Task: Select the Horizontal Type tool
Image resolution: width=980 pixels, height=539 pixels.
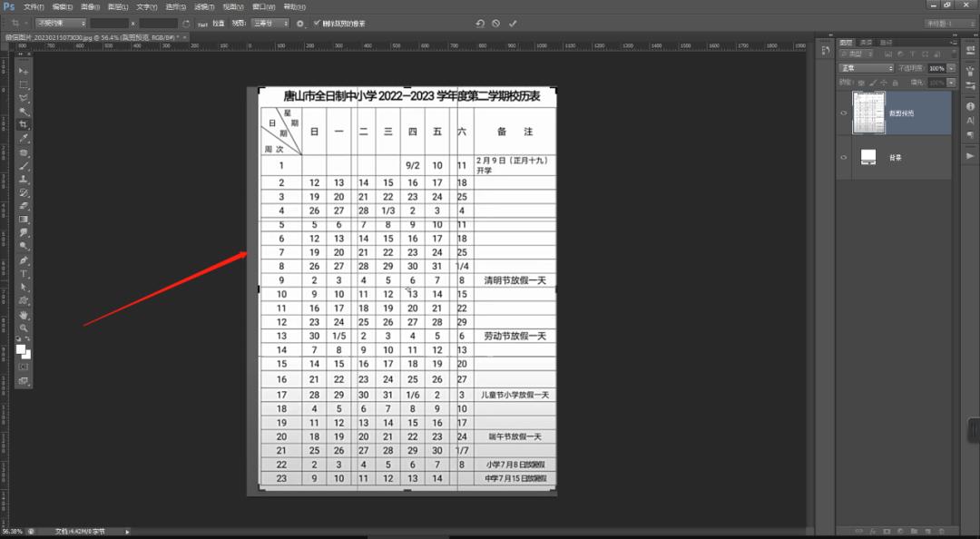Action: pyautogui.click(x=24, y=273)
